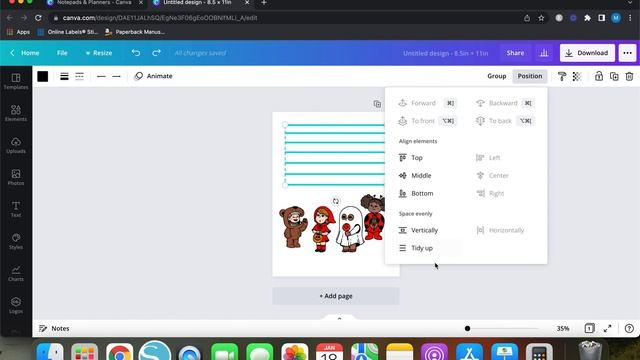The height and width of the screenshot is (360, 640).
Task: Bookmark this page with star icon
Action: pyautogui.click(x=541, y=18)
